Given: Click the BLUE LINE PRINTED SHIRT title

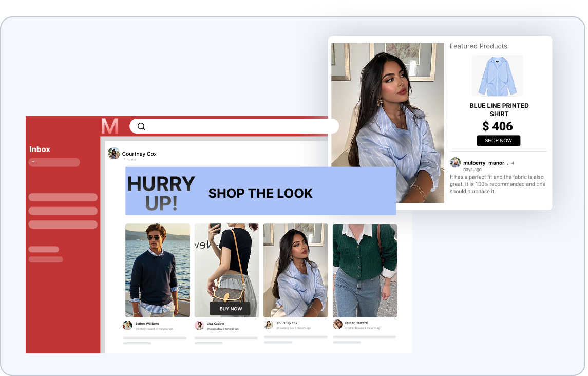Looking at the screenshot, I should (499, 109).
